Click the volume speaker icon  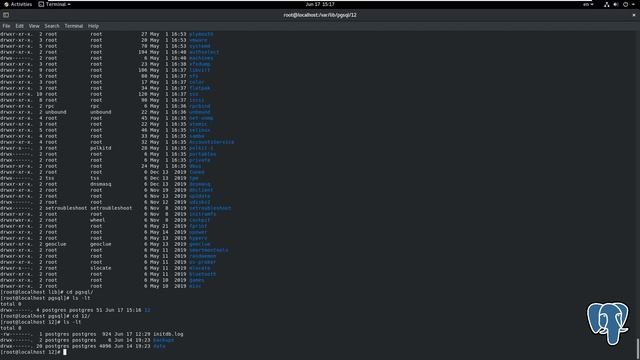point(616,4)
